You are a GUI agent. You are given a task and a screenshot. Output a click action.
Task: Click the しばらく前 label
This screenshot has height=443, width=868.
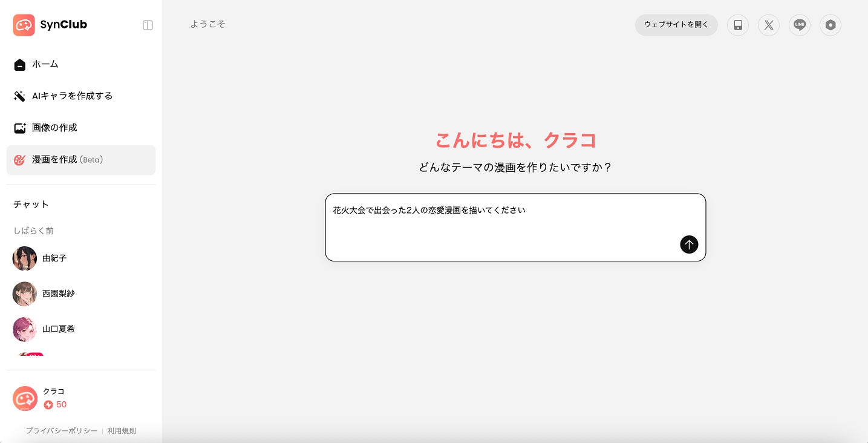point(34,231)
